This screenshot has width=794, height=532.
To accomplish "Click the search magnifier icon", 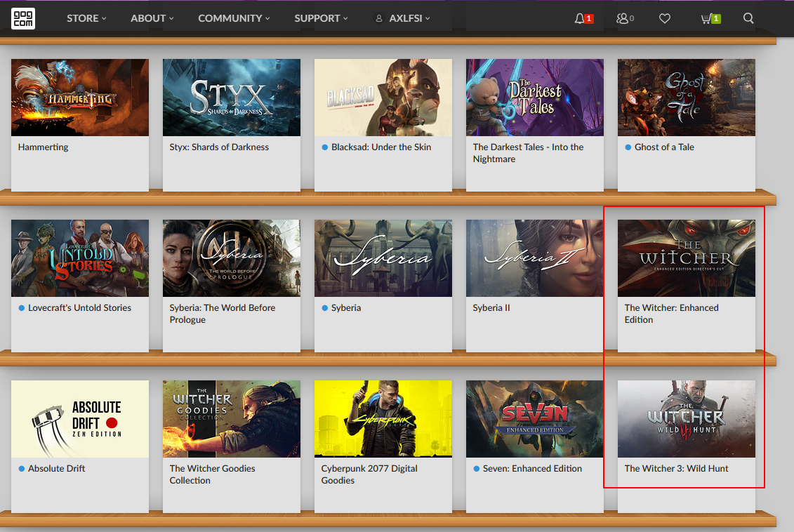I will (748, 18).
